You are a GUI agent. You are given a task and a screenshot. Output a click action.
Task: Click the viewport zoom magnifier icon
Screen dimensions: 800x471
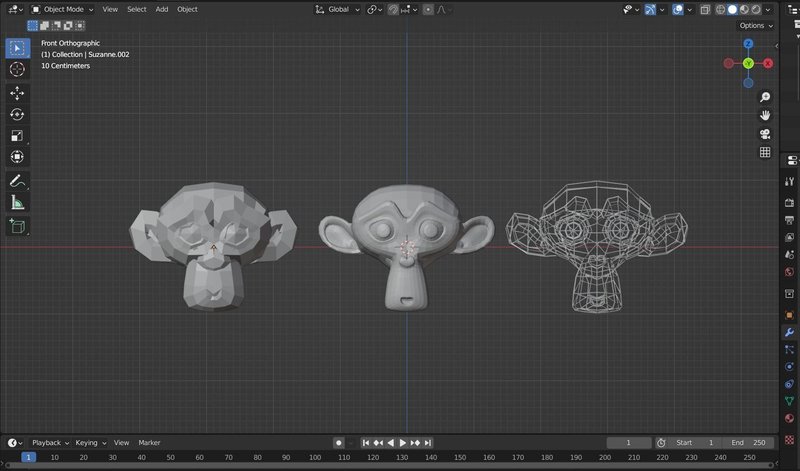click(x=765, y=97)
